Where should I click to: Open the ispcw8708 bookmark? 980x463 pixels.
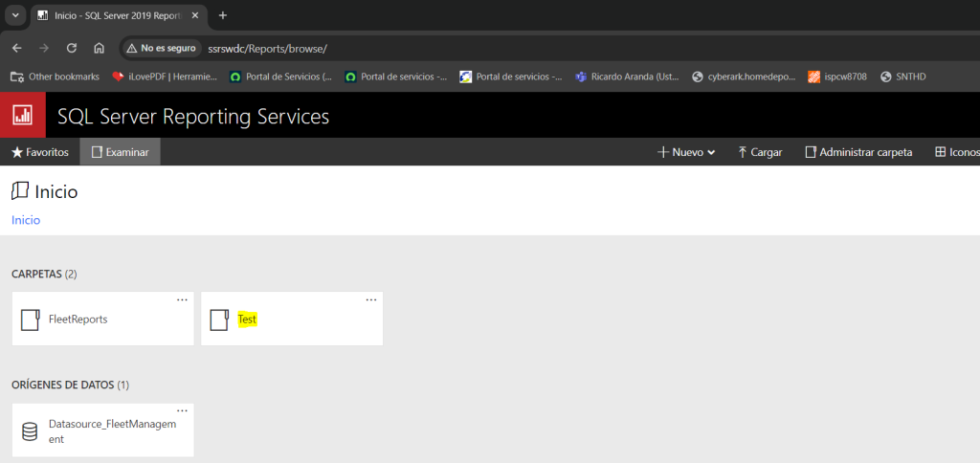[836, 77]
